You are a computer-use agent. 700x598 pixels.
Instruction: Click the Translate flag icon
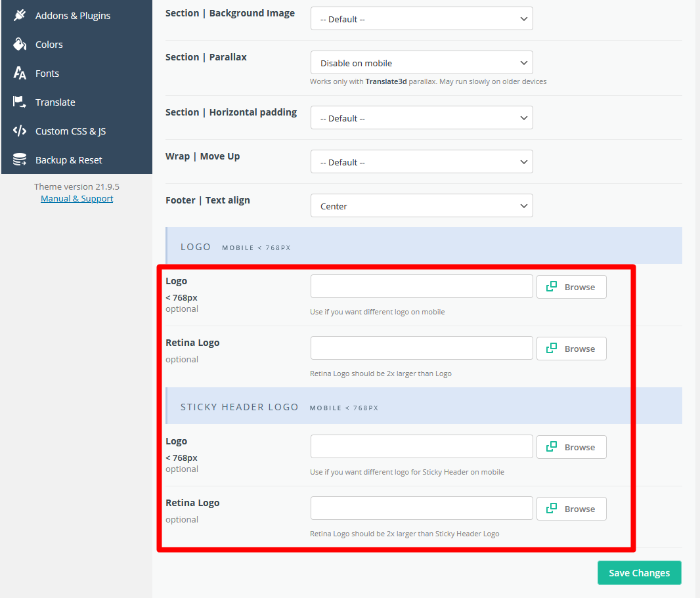point(20,102)
